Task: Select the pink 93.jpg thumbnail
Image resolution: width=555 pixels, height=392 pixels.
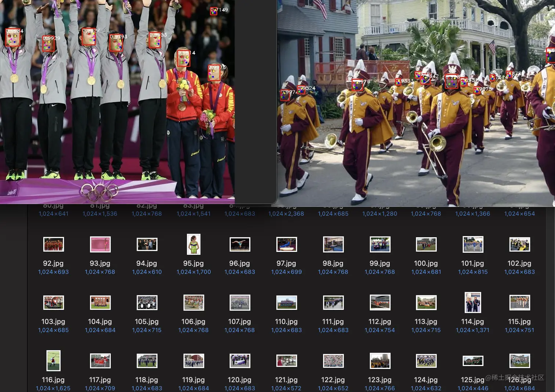Action: tap(100, 244)
